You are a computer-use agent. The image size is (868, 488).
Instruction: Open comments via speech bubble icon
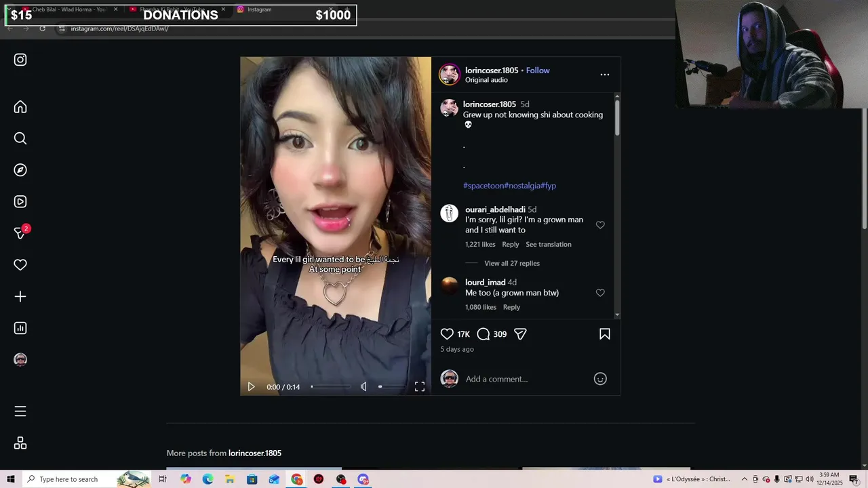point(483,334)
